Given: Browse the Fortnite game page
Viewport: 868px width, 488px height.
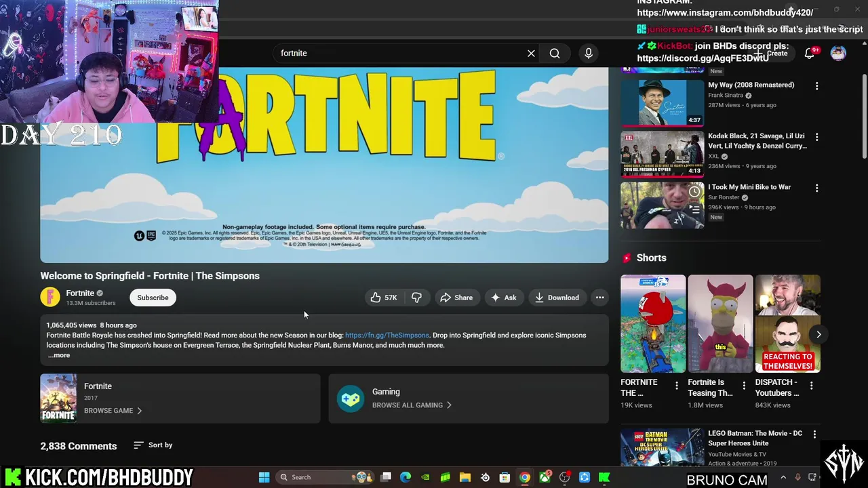Looking at the screenshot, I should (113, 411).
